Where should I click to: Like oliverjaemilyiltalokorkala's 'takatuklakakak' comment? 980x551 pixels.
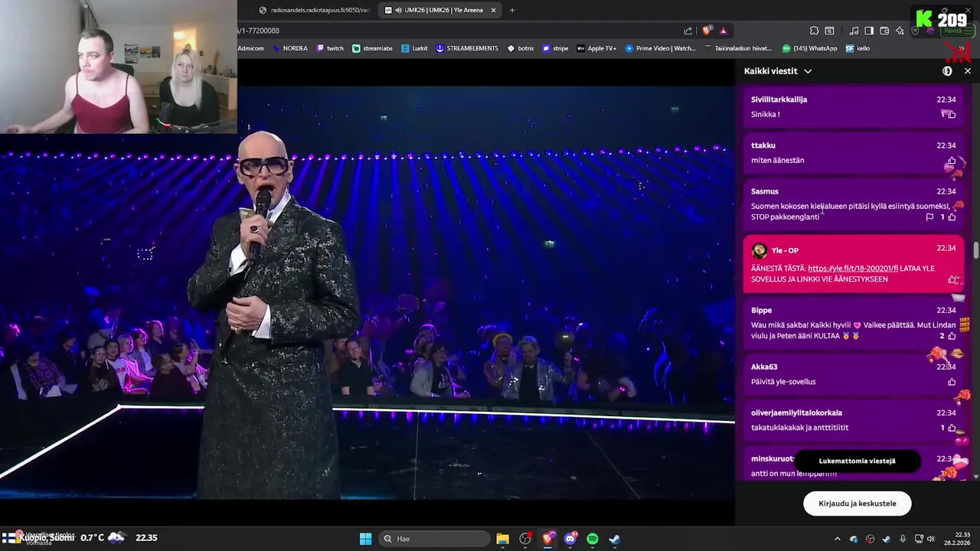[952, 428]
